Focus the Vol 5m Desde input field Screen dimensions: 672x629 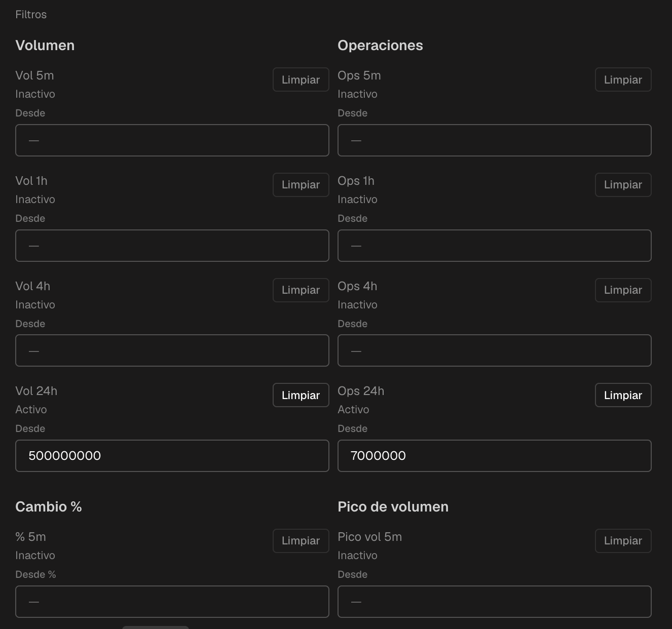pyautogui.click(x=172, y=140)
